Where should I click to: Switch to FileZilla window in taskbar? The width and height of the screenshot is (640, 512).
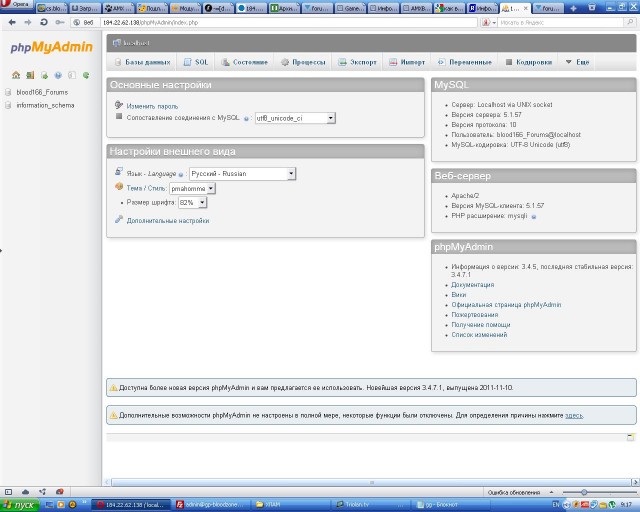point(211,505)
